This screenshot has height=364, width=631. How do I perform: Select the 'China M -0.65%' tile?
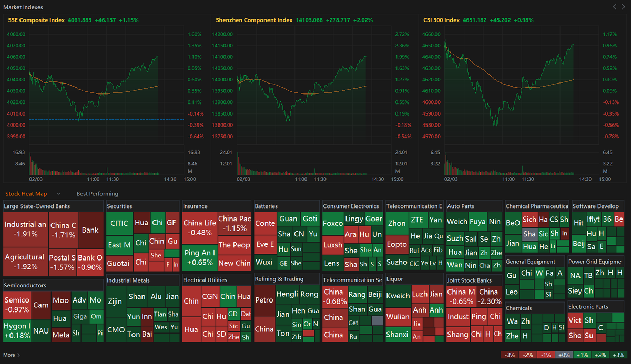click(461, 296)
